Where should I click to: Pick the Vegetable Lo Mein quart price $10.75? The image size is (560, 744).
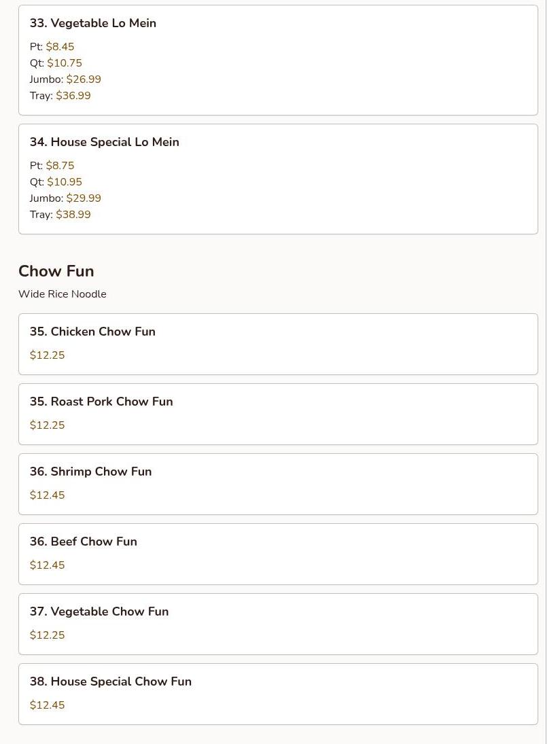64,63
